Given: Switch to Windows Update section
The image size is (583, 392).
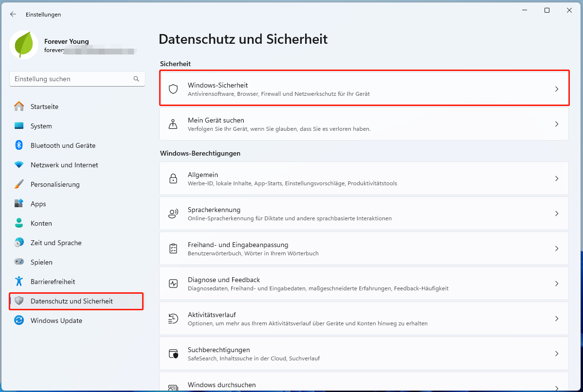Looking at the screenshot, I should click(x=56, y=321).
